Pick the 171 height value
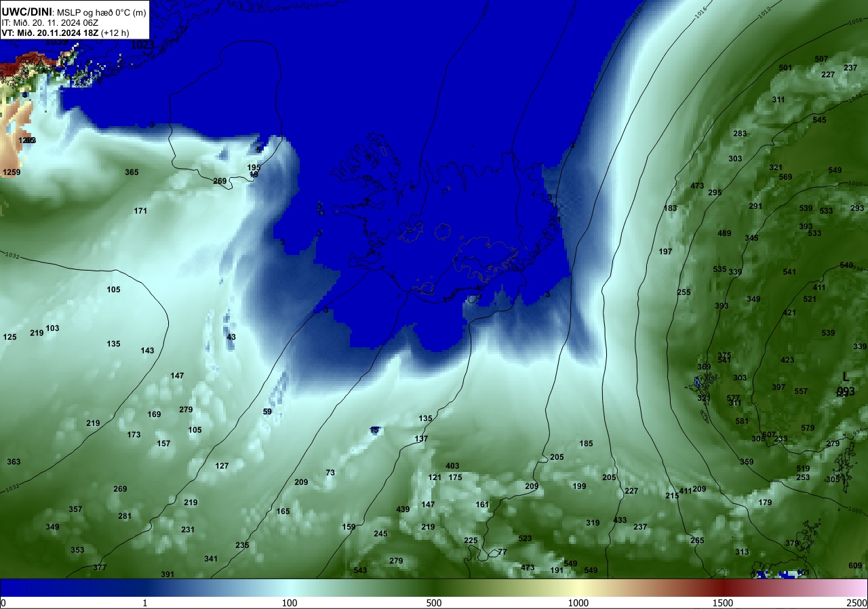868x609 pixels. click(x=140, y=211)
